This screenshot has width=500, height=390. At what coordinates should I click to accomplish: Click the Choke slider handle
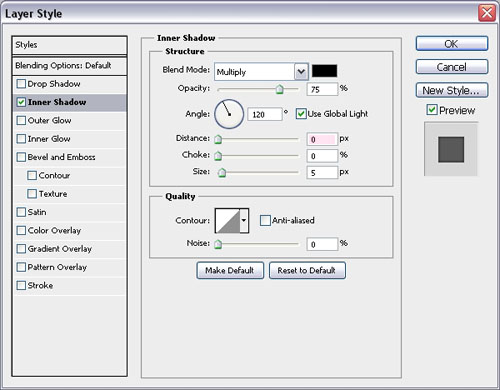pos(218,156)
